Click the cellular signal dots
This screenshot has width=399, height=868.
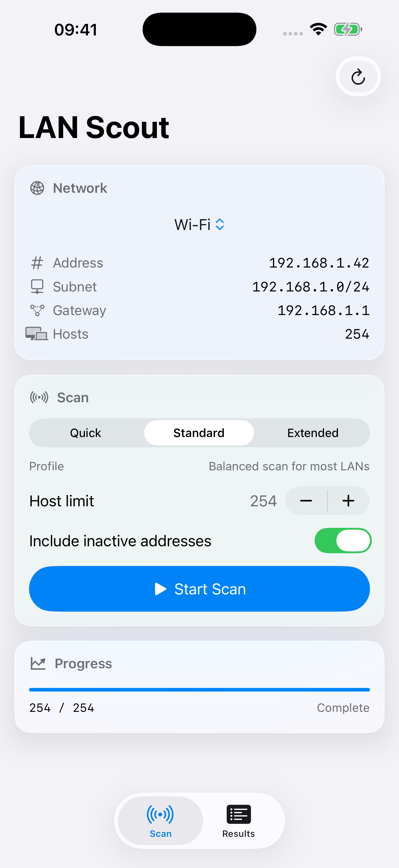pyautogui.click(x=293, y=33)
